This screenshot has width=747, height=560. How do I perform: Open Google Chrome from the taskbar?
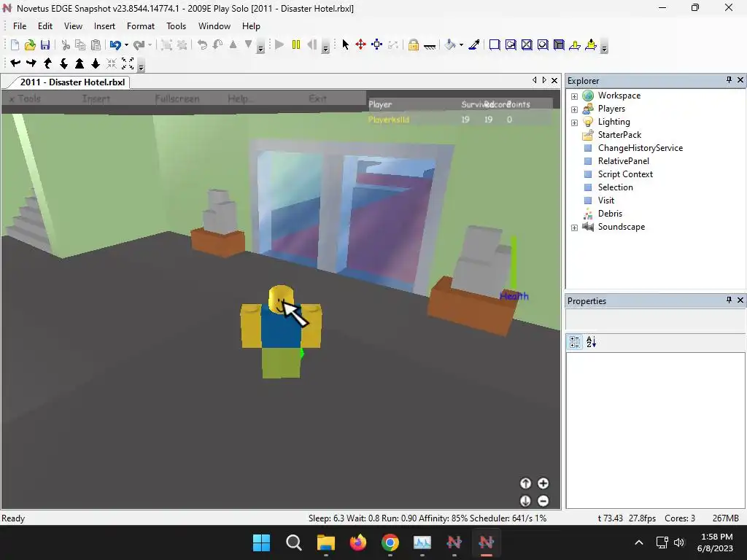[390, 542]
